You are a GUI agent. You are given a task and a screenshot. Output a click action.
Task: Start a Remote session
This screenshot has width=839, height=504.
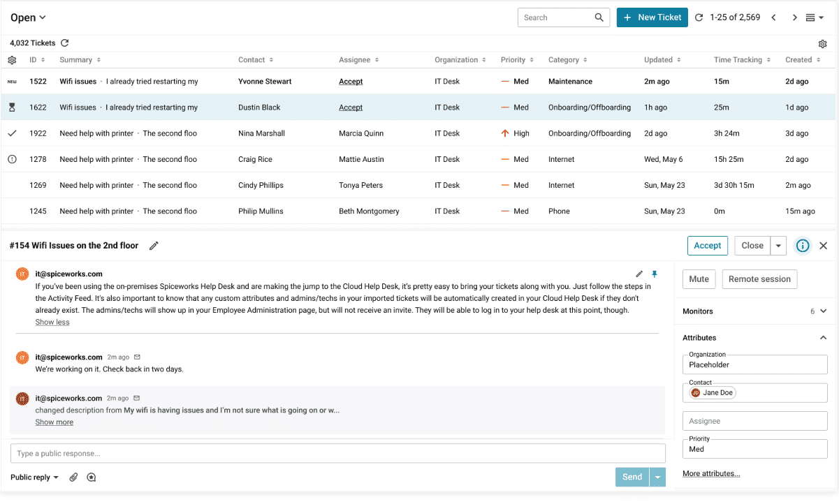tap(759, 279)
